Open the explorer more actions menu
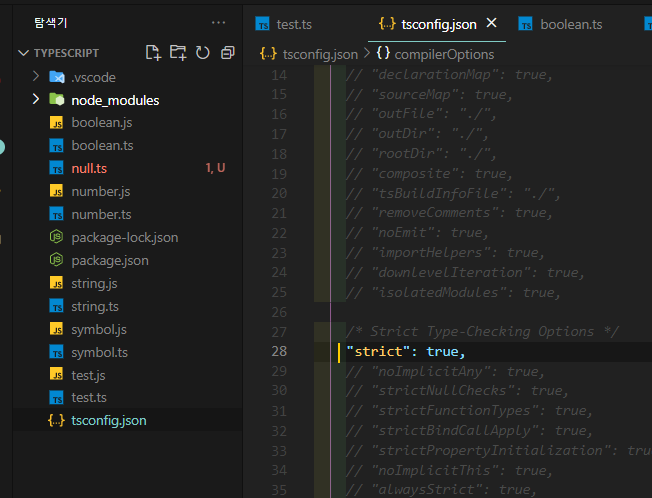652x498 pixels. 218,23
